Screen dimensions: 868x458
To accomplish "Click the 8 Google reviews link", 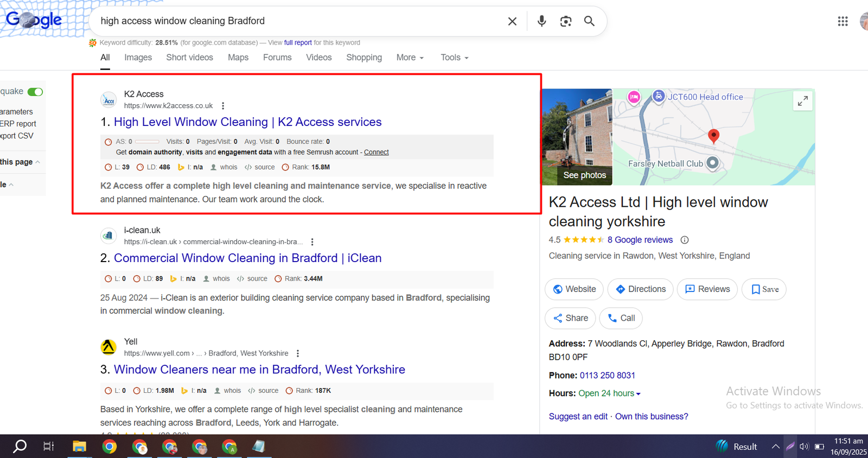I will point(640,240).
